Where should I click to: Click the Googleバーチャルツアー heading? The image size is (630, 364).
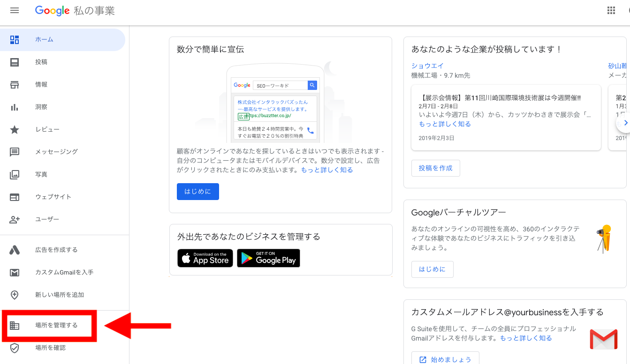pyautogui.click(x=458, y=213)
